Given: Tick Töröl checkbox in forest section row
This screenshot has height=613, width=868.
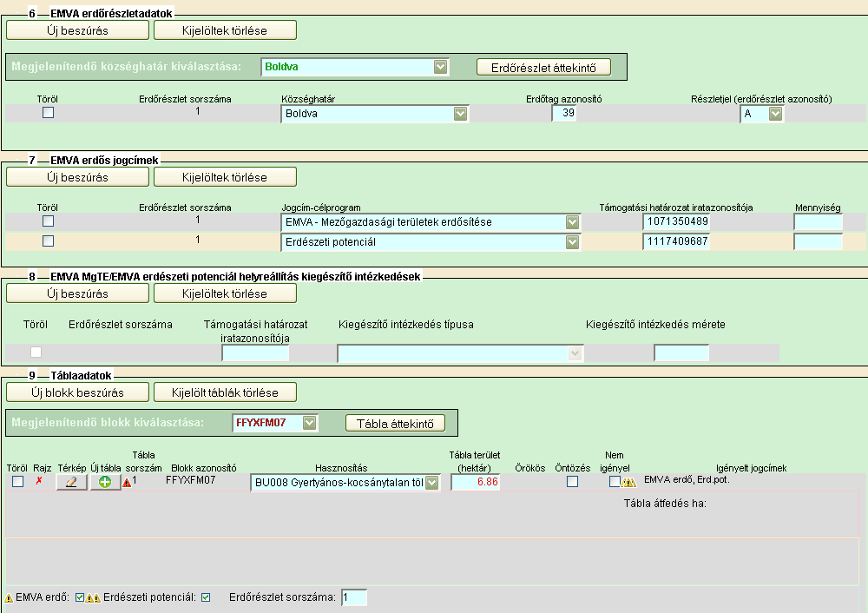Looking at the screenshot, I should 48,112.
